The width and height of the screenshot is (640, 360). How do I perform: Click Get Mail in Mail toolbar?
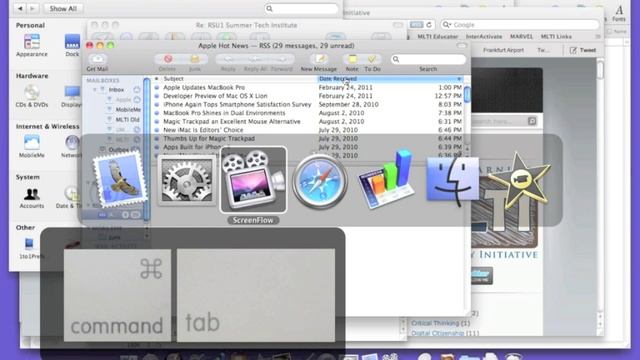click(x=97, y=63)
